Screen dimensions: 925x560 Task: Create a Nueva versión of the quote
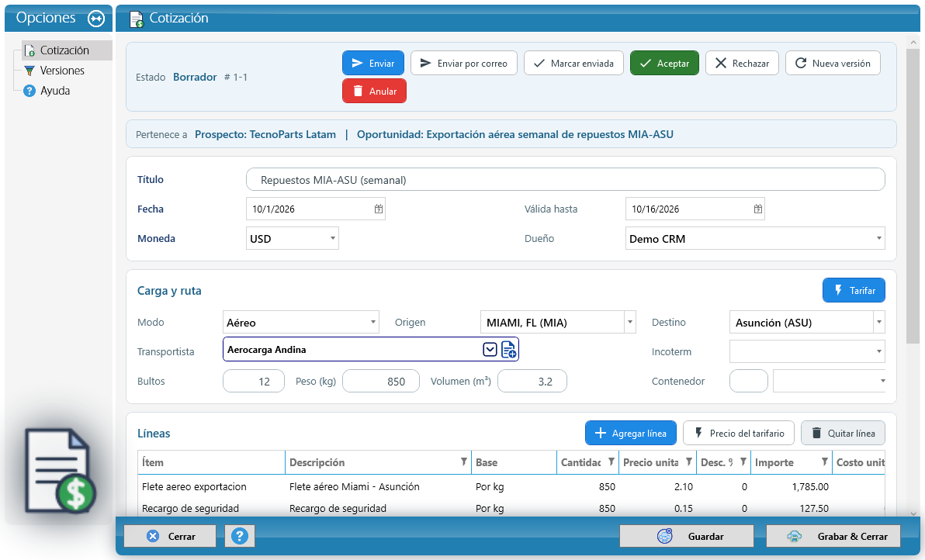point(833,63)
